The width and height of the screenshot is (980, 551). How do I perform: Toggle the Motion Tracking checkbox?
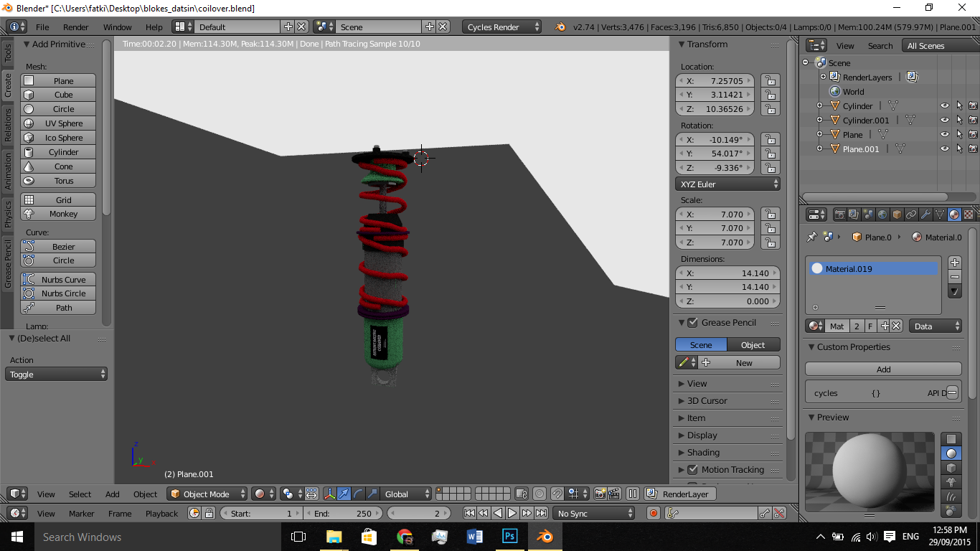[692, 470]
